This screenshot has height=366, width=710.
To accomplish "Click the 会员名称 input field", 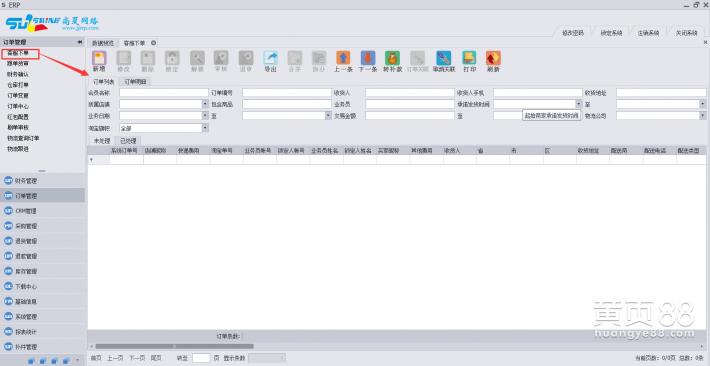I will pyautogui.click(x=164, y=93).
